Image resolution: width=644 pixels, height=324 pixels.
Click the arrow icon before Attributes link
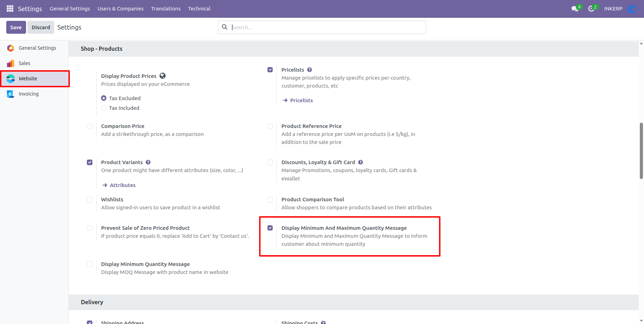(105, 185)
